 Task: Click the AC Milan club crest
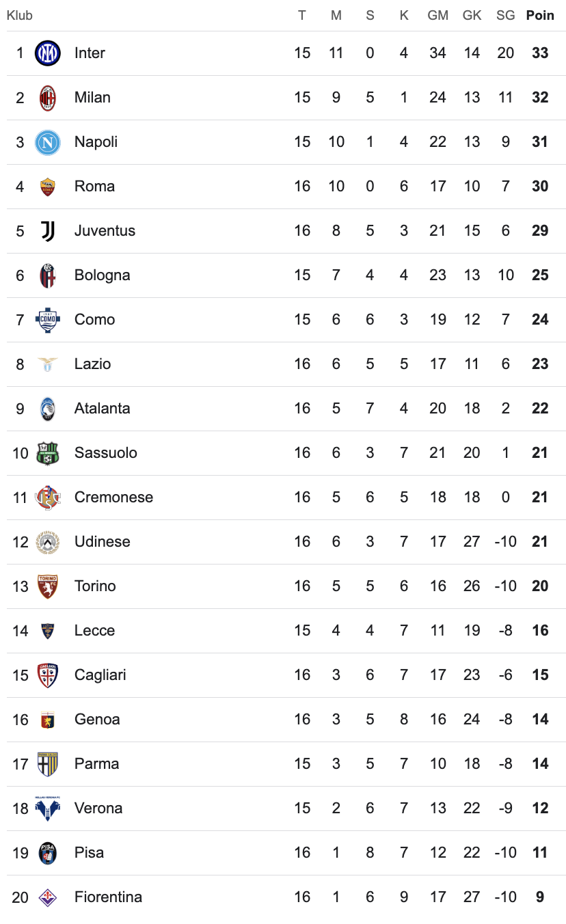click(47, 98)
